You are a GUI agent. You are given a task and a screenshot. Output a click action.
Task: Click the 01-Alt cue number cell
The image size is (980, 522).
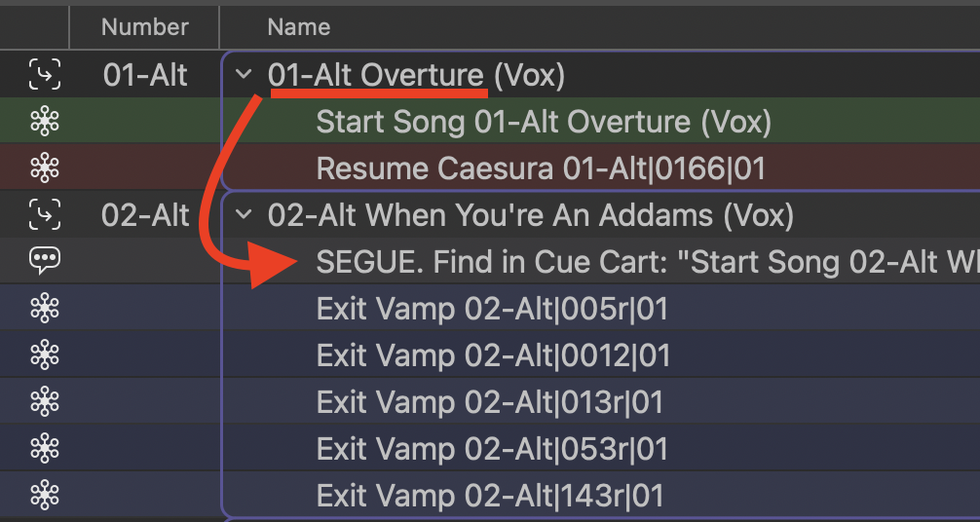coord(145,75)
